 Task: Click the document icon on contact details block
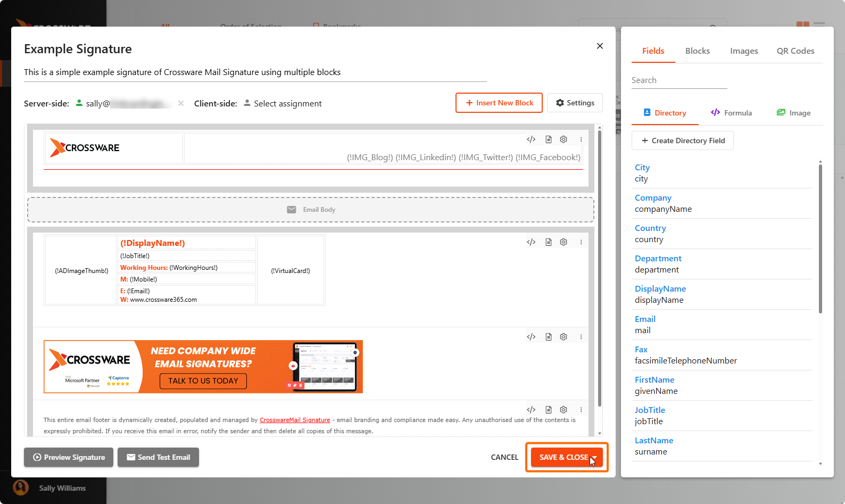coord(548,242)
